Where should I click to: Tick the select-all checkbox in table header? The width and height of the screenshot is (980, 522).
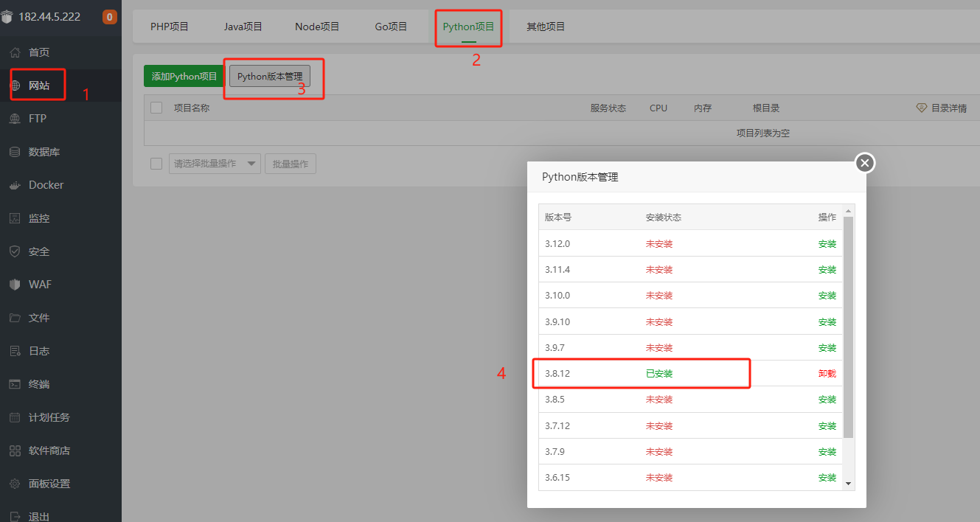coord(156,108)
